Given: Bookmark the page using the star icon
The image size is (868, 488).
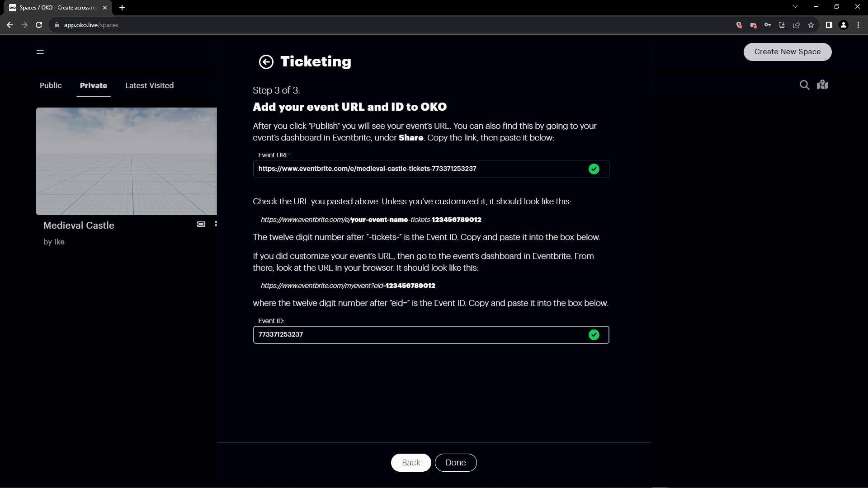Looking at the screenshot, I should click(x=811, y=25).
